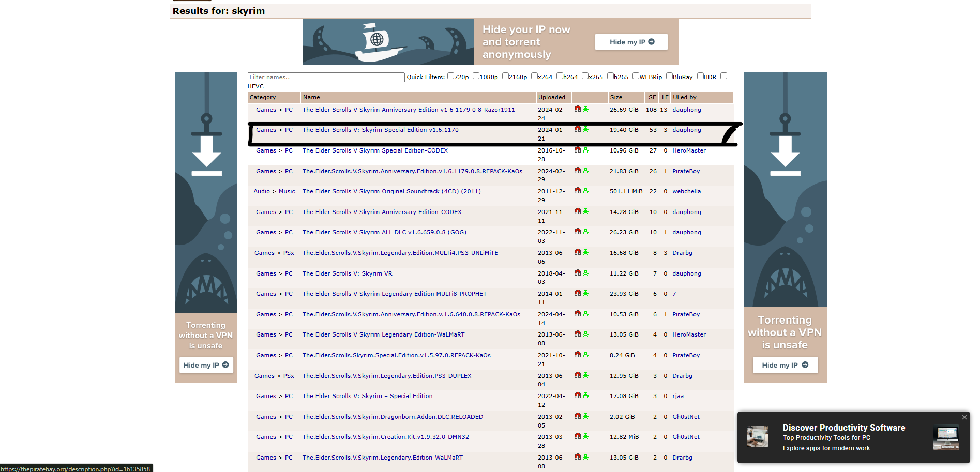Click magnet icon for Special Edition v1.6.1170
The height and width of the screenshot is (472, 980).
click(578, 129)
